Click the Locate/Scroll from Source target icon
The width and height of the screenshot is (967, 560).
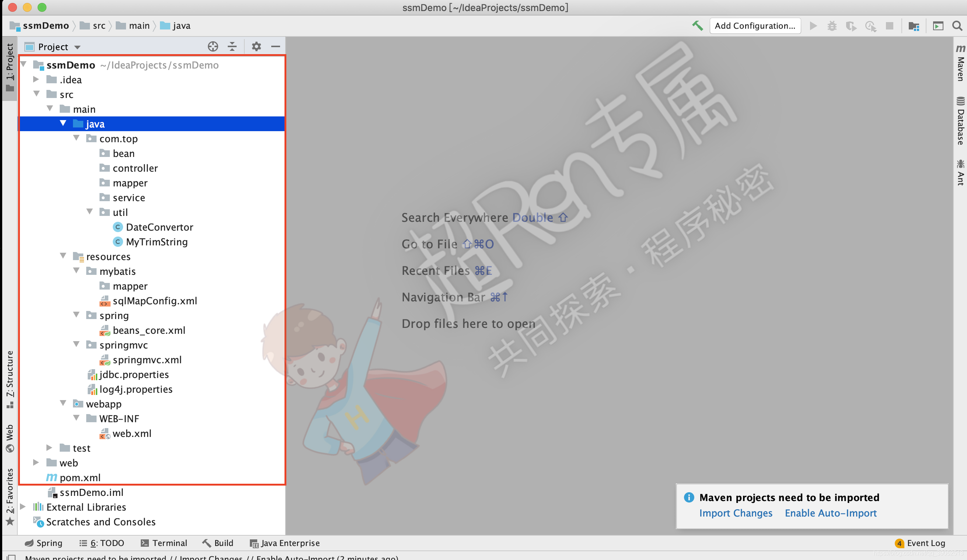click(213, 46)
